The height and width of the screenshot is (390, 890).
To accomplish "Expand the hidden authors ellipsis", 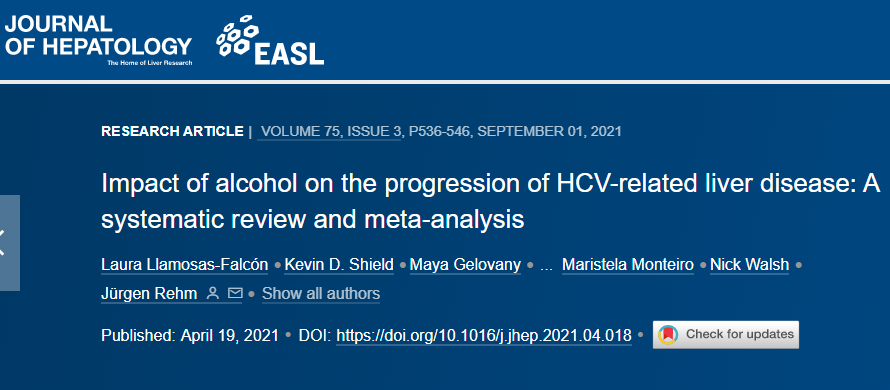I will 547,265.
